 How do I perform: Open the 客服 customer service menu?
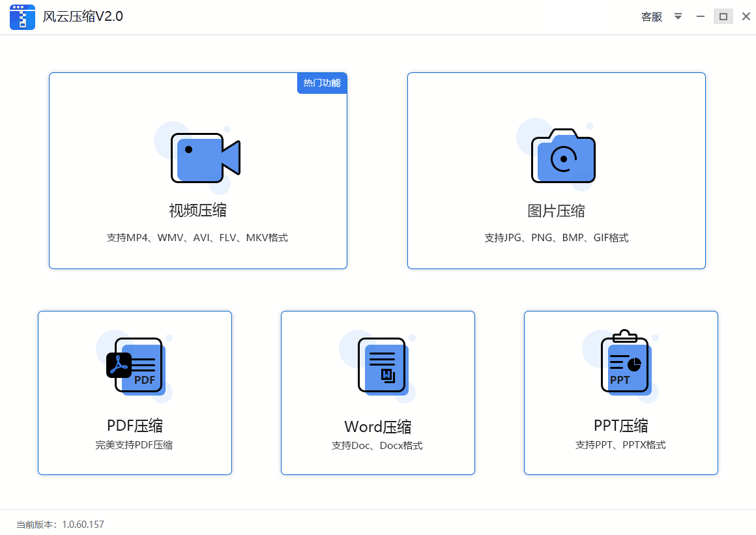[x=650, y=16]
